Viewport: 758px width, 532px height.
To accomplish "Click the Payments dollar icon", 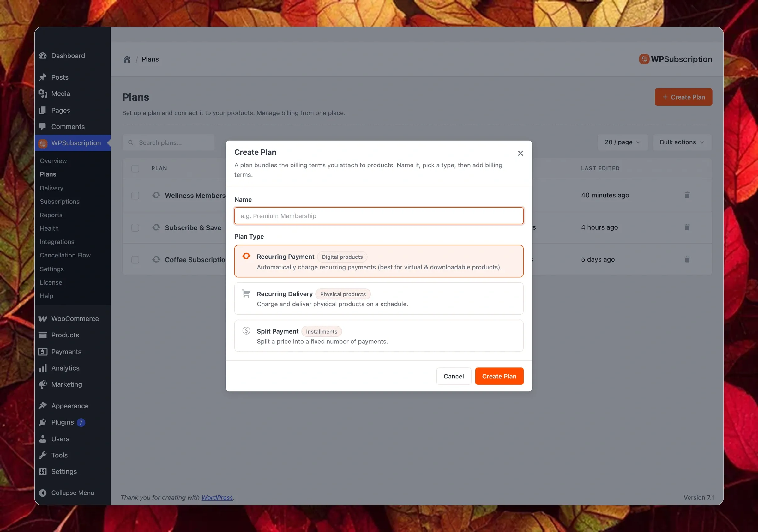I will click(43, 352).
